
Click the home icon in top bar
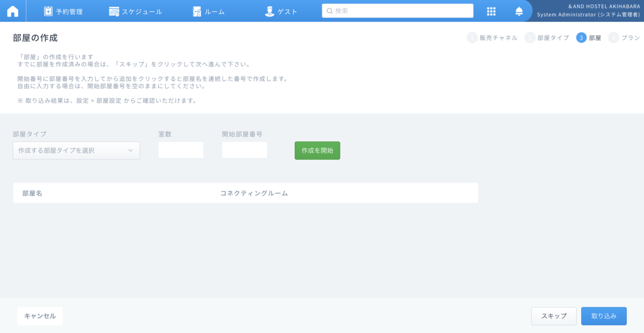[12, 11]
